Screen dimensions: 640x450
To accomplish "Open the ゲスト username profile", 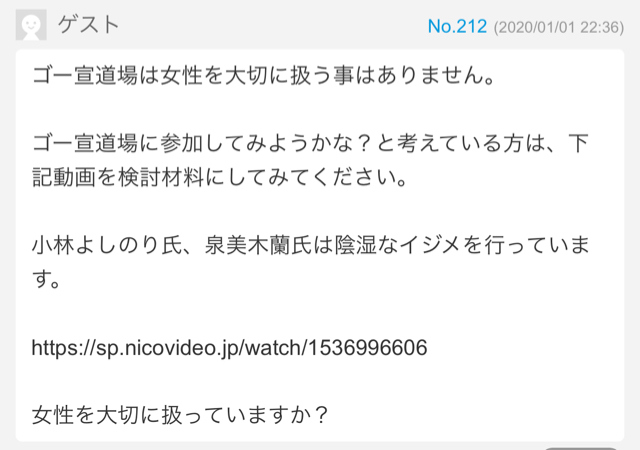I will tap(88, 25).
